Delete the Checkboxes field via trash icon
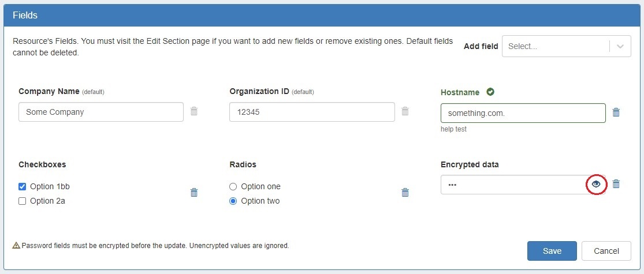 (194, 193)
